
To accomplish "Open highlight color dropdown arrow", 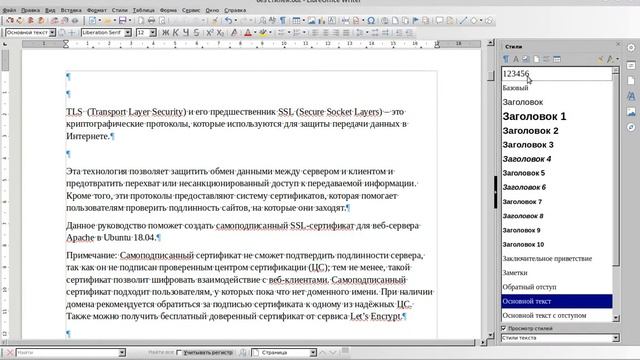I will pos(270,33).
